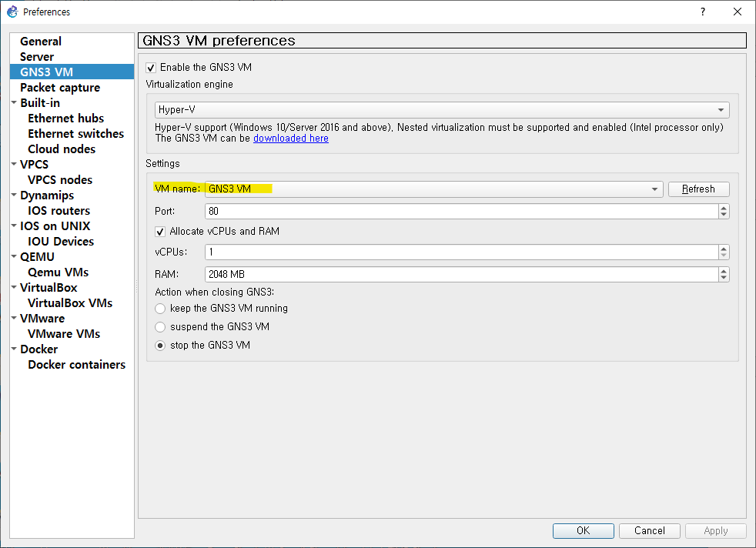This screenshot has height=548, width=756.
Task: Uncheck Enable the GNS3 VM
Action: point(151,68)
